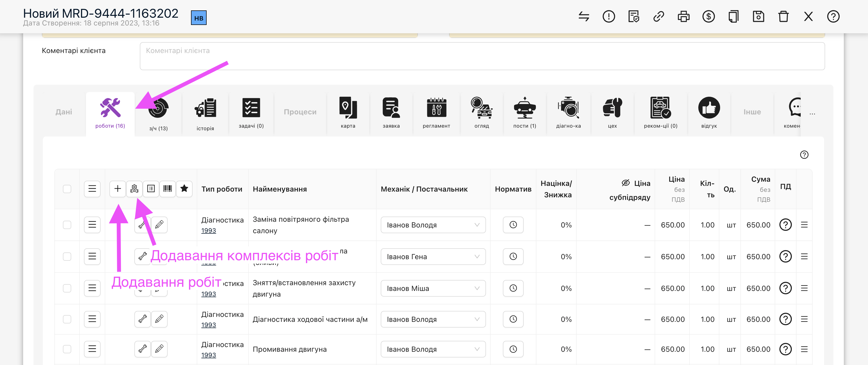Click ПД question icon in Іванов Міша row

(785, 288)
